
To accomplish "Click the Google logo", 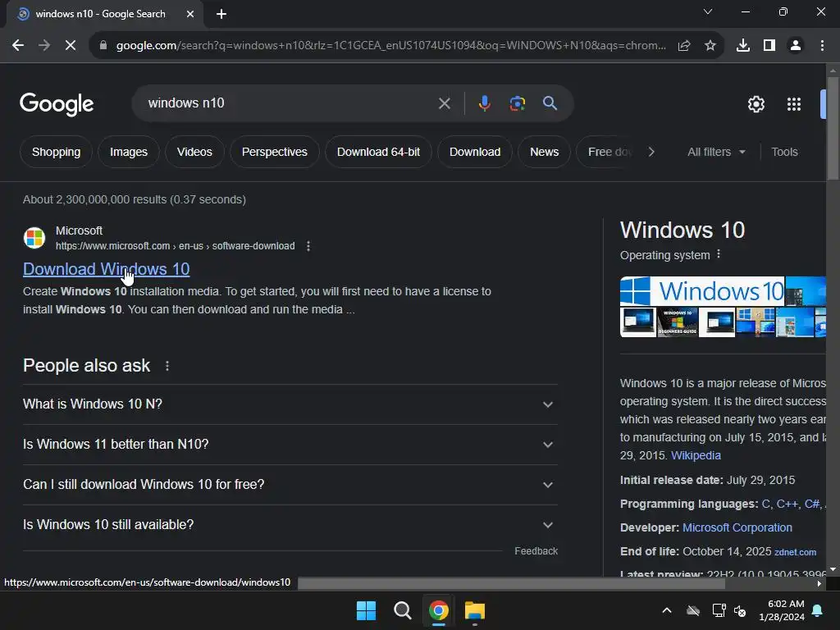I will [x=57, y=104].
